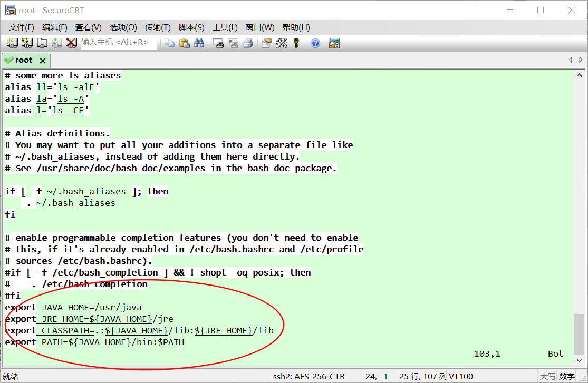Click the terminal scrollbar down arrow
The image size is (588, 383).
579,360
